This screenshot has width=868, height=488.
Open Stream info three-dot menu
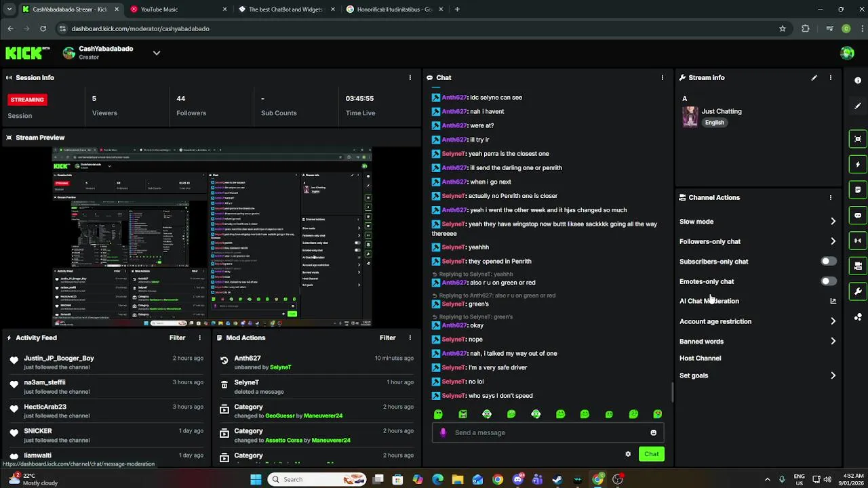[x=831, y=78]
